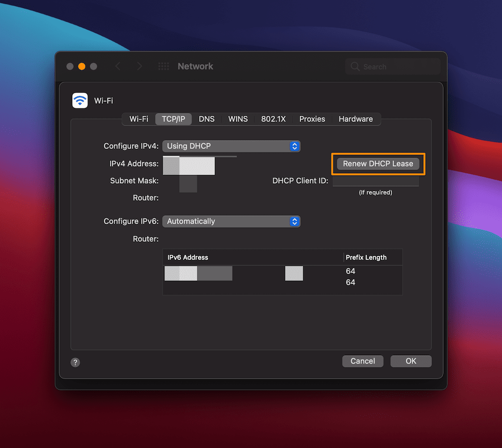Minimize window with the orange button
The width and height of the screenshot is (502, 448).
point(82,66)
